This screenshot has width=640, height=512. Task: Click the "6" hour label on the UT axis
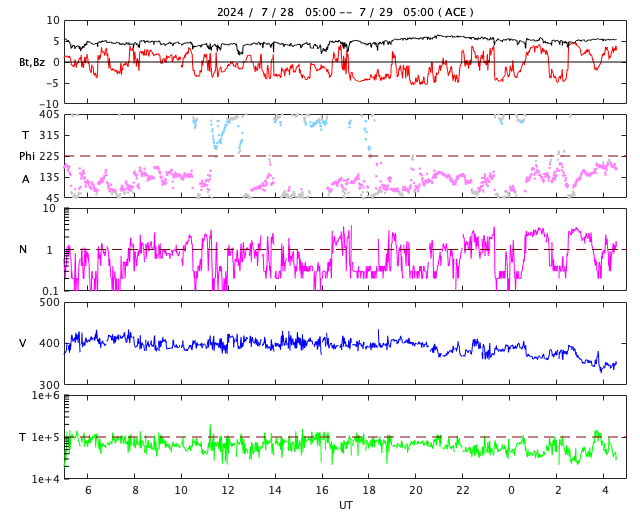point(88,490)
